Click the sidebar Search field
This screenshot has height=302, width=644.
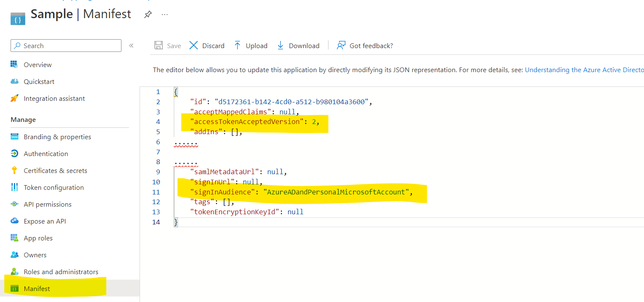[66, 45]
